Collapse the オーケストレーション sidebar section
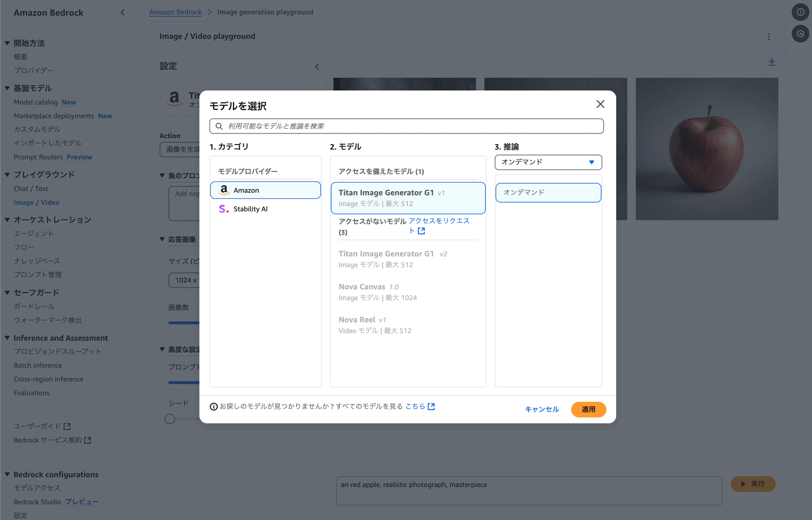 click(x=7, y=220)
